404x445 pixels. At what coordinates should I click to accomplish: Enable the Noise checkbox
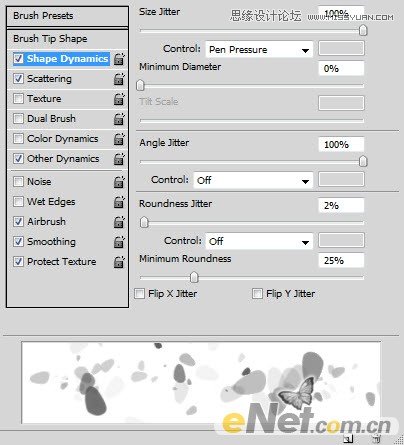coord(18,181)
